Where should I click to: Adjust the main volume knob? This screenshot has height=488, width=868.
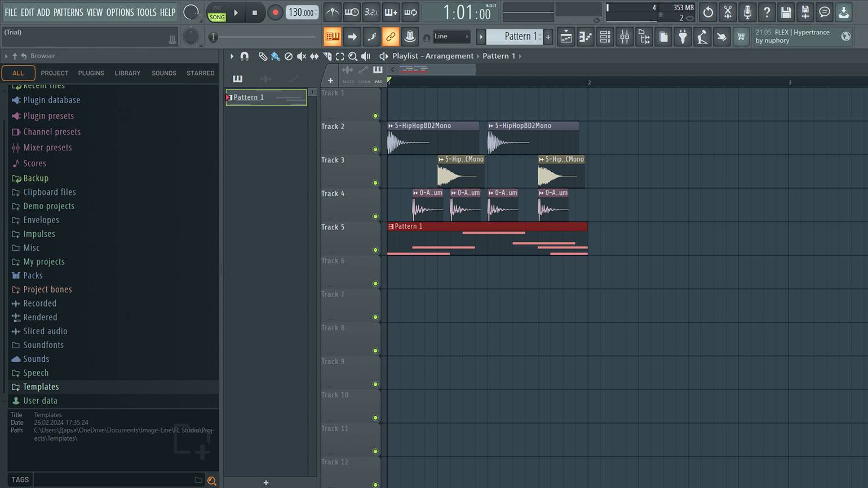point(191,12)
